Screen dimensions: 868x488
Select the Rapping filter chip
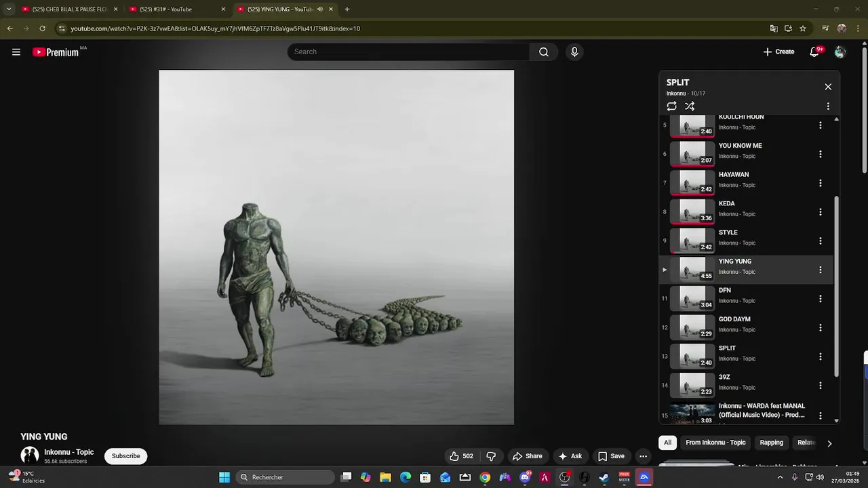[772, 443]
